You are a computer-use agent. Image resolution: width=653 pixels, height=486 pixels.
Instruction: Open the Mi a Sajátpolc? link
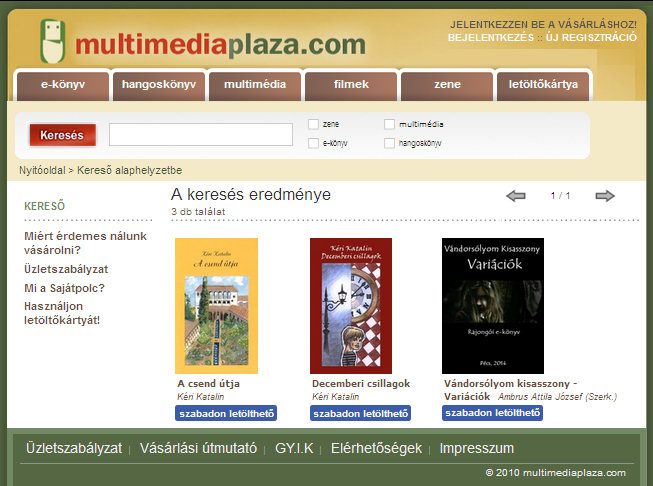[64, 288]
